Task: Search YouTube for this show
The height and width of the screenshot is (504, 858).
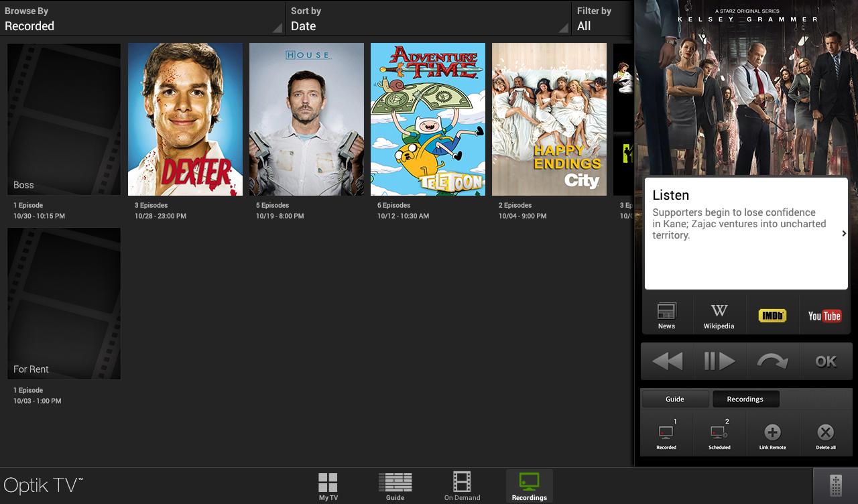Action: coord(824,314)
